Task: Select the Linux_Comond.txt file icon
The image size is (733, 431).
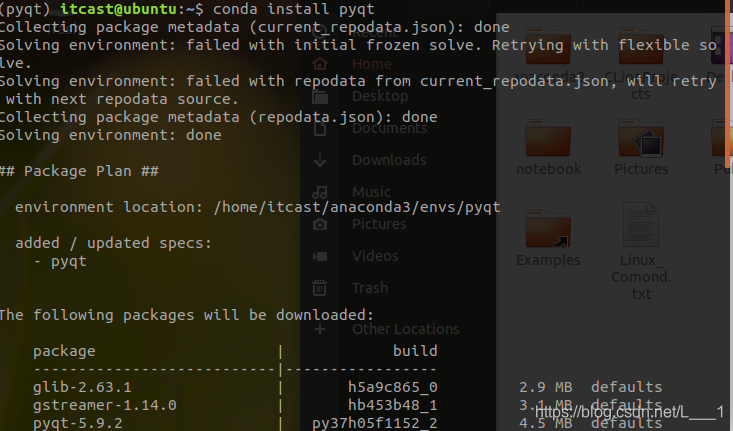Action: [641, 224]
